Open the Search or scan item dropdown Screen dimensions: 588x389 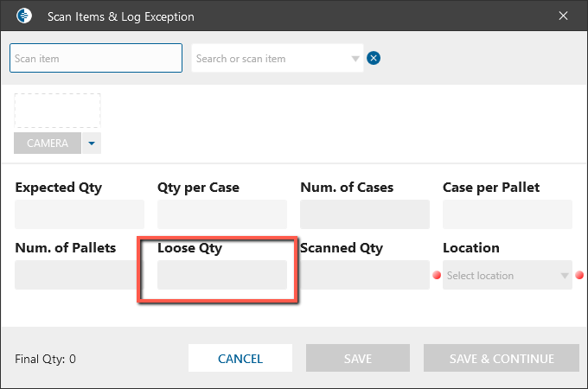[355, 59]
